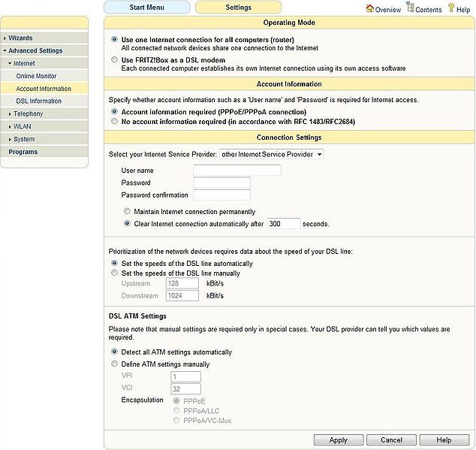Screen dimensions: 476x450
Task: Expand the Wizards menu section
Action: 44,38
